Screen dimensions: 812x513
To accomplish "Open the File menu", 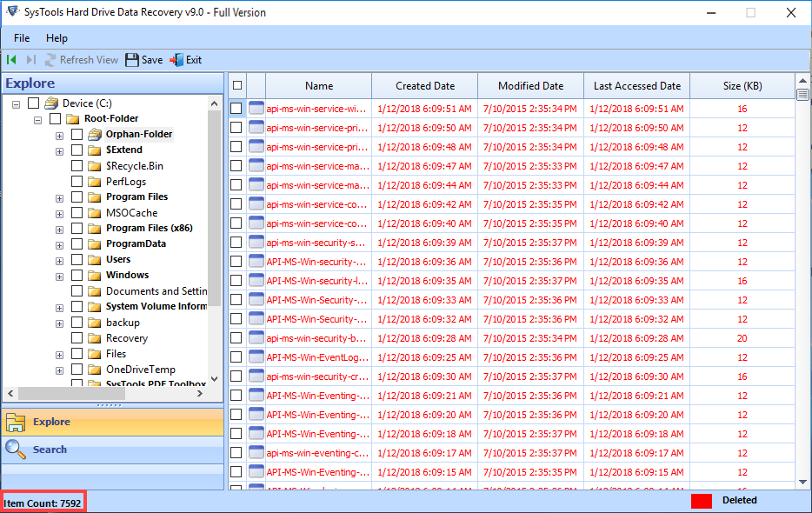I will 22,38.
